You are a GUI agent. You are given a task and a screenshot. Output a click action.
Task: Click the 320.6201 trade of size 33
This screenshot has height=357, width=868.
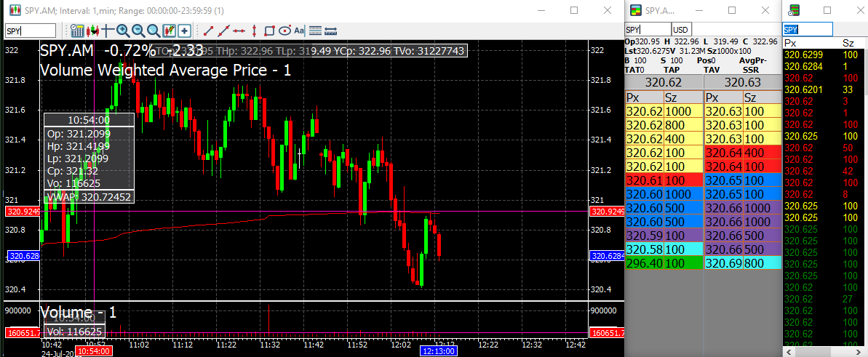pos(825,89)
